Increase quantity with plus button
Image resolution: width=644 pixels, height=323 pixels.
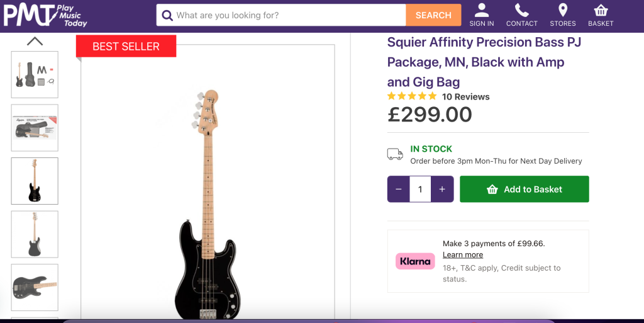pyautogui.click(x=442, y=189)
